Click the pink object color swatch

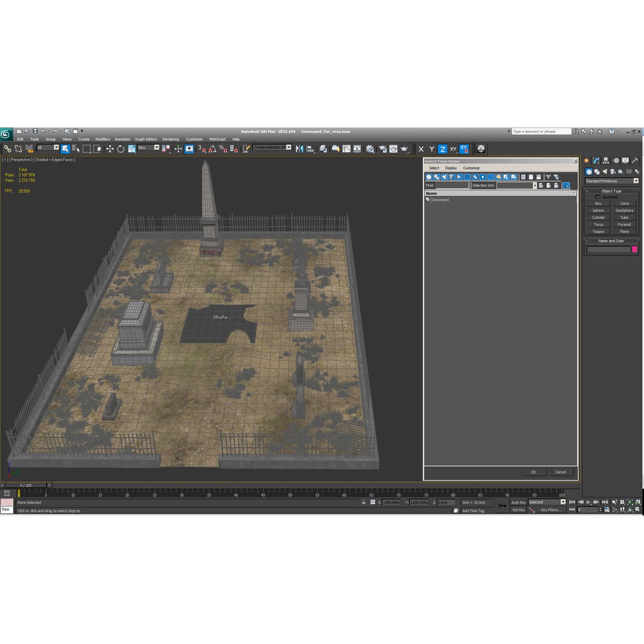(x=634, y=249)
